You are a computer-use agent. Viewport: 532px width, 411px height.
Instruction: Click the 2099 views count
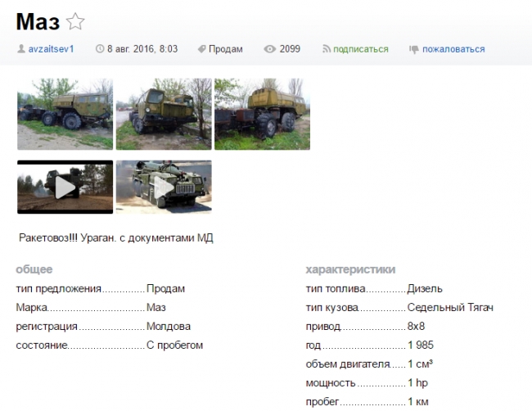click(290, 49)
